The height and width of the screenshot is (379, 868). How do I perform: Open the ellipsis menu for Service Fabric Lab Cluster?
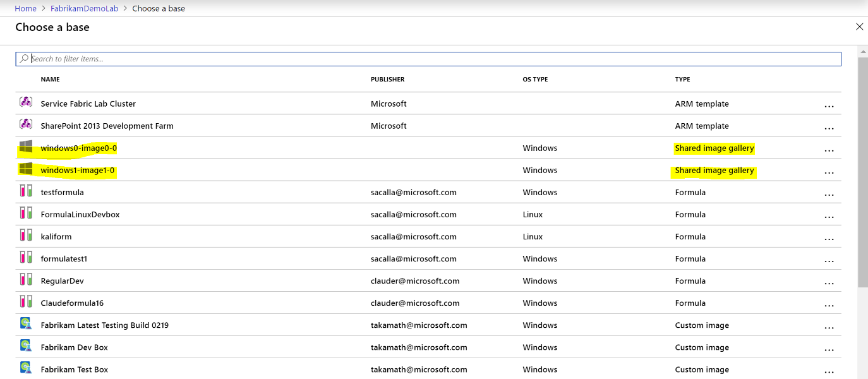(x=829, y=106)
